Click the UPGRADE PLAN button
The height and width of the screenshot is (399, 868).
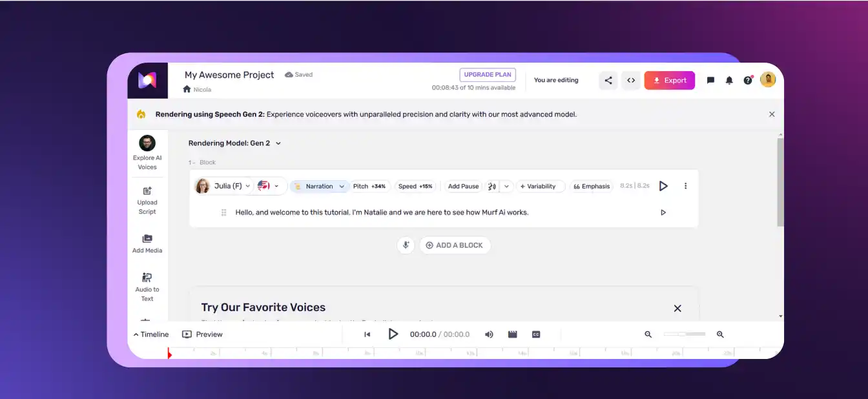click(488, 75)
